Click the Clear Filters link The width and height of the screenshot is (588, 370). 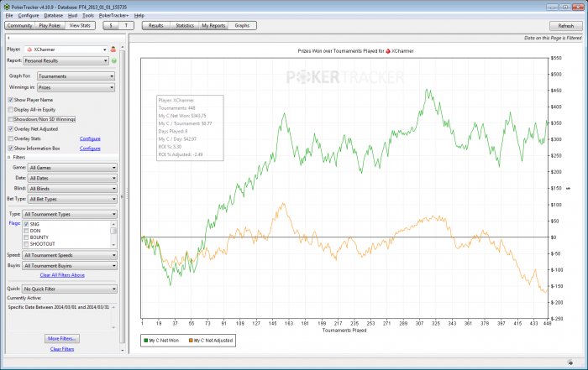(x=62, y=349)
